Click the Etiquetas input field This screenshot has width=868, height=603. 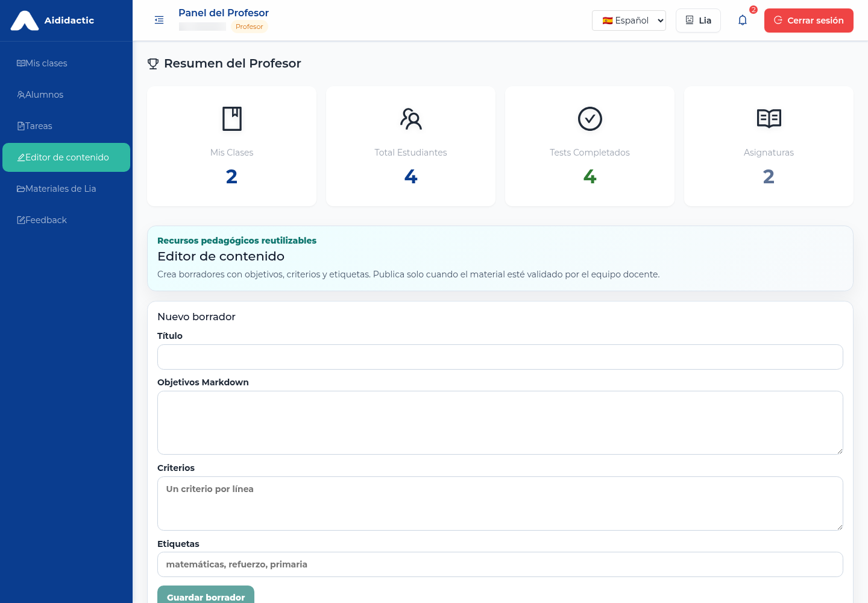pos(500,564)
